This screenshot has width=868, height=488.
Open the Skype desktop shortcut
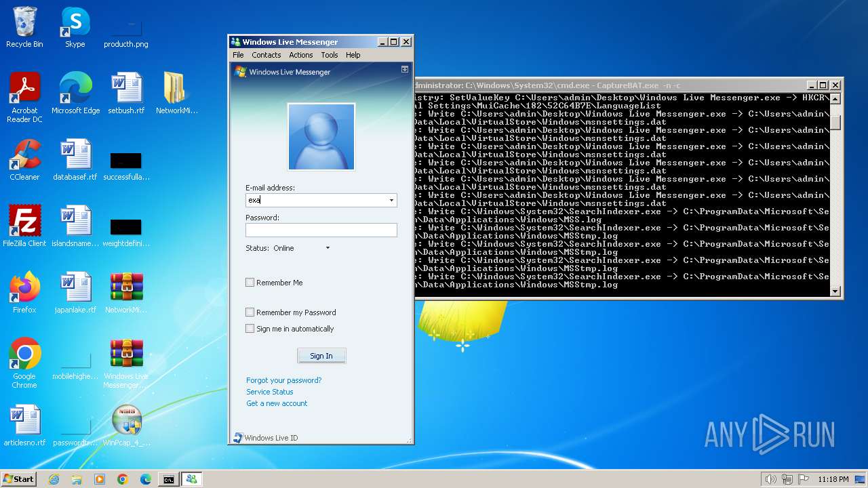pyautogui.click(x=75, y=27)
